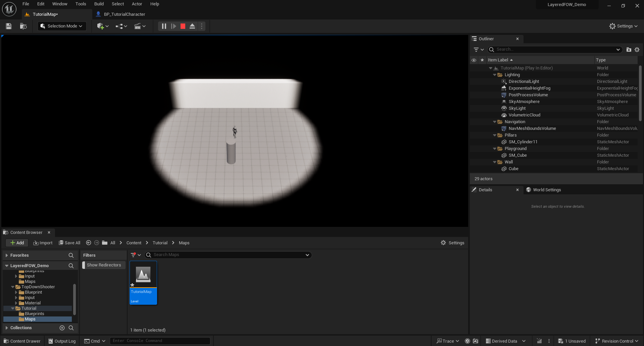The image size is (644, 346).
Task: Open Cinematics clapperboard dropdown
Action: 140,26
